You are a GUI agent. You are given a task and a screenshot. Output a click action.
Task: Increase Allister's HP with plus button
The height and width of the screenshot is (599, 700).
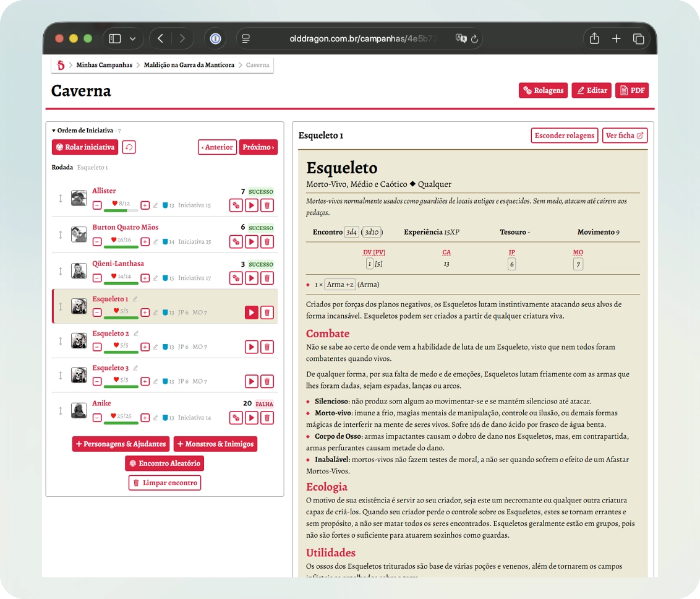tap(145, 205)
